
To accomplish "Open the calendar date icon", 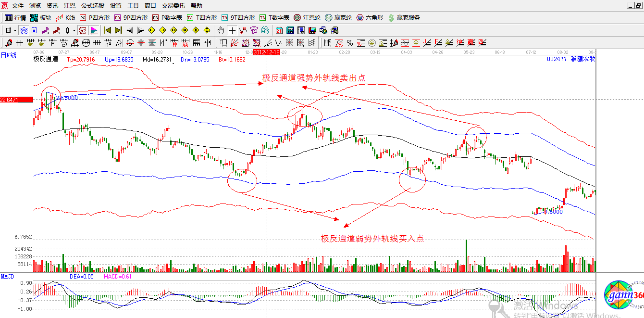I will point(279,30).
